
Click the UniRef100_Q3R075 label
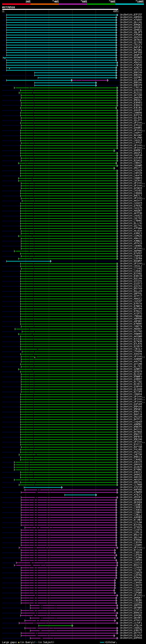(131, 631)
